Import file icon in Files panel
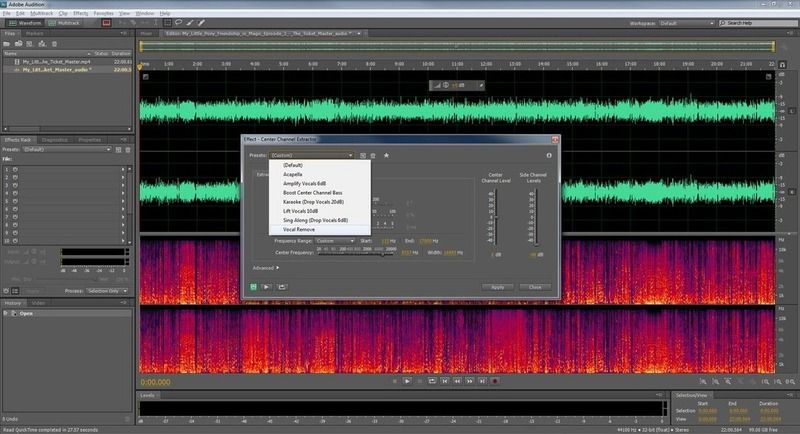This screenshot has height=434, width=800. (18, 44)
